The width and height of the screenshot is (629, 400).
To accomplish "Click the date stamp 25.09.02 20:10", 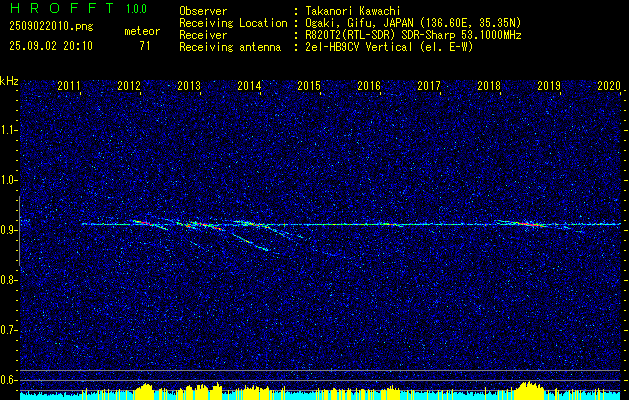I will coord(51,46).
